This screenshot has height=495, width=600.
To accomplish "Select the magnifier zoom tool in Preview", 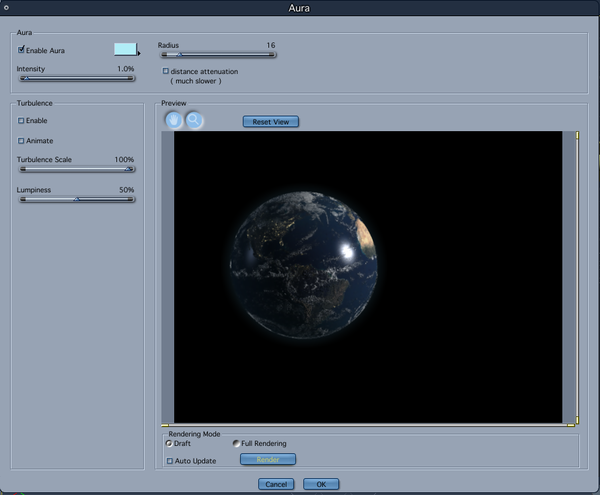I will pos(194,120).
